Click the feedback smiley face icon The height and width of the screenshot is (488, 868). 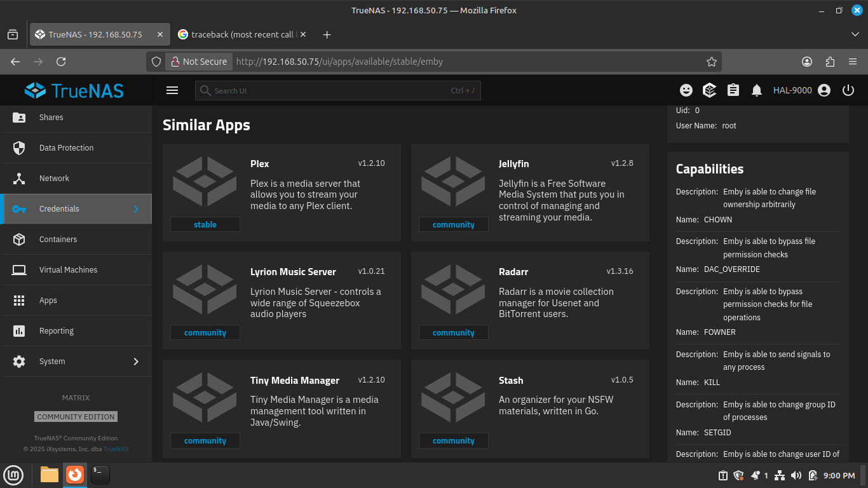[686, 90]
